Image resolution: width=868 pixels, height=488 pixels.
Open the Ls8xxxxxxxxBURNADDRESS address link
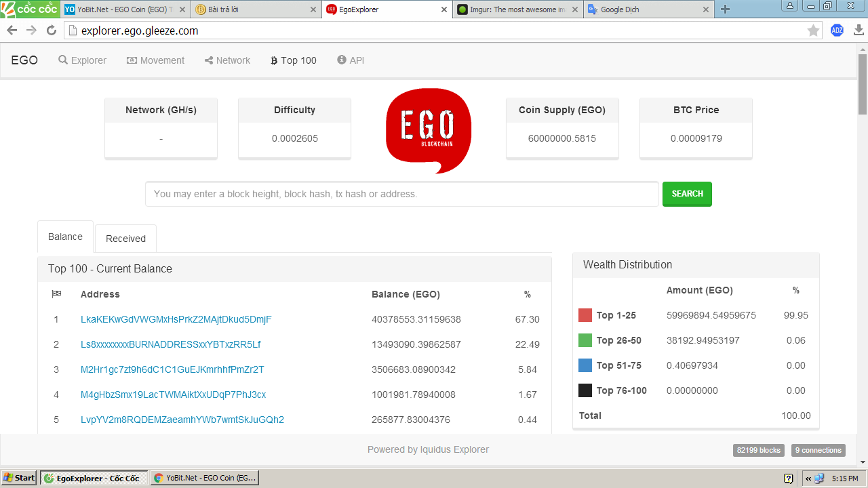(x=170, y=344)
